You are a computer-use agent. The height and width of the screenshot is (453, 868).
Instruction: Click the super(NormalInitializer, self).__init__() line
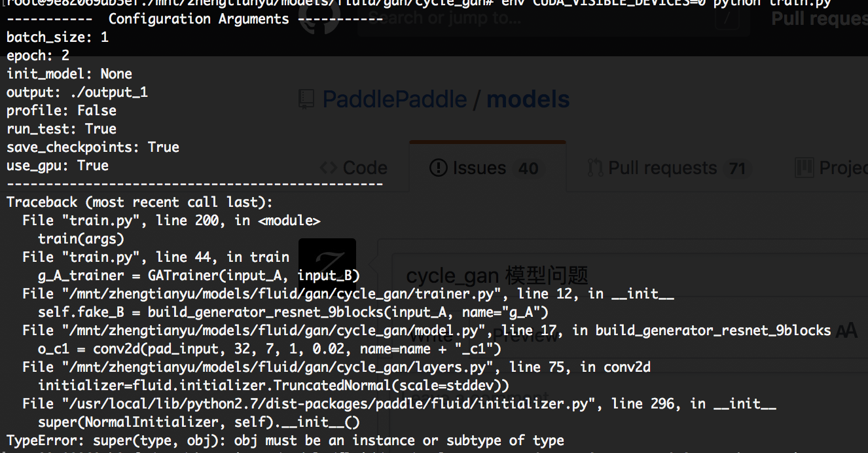199,422
